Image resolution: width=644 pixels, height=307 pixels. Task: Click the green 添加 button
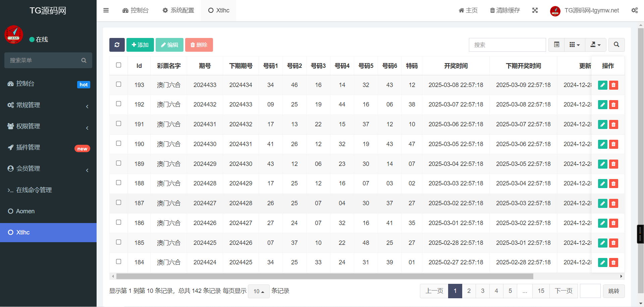pos(140,45)
